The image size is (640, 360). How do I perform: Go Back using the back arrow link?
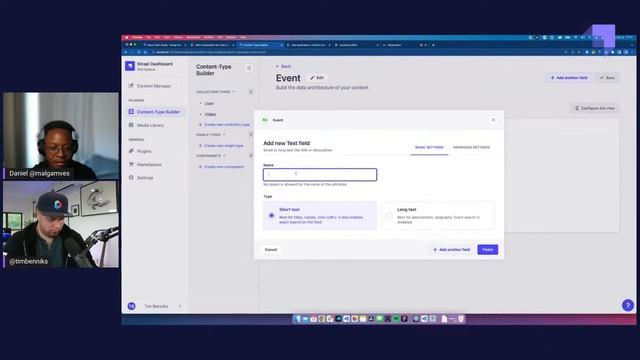(283, 66)
